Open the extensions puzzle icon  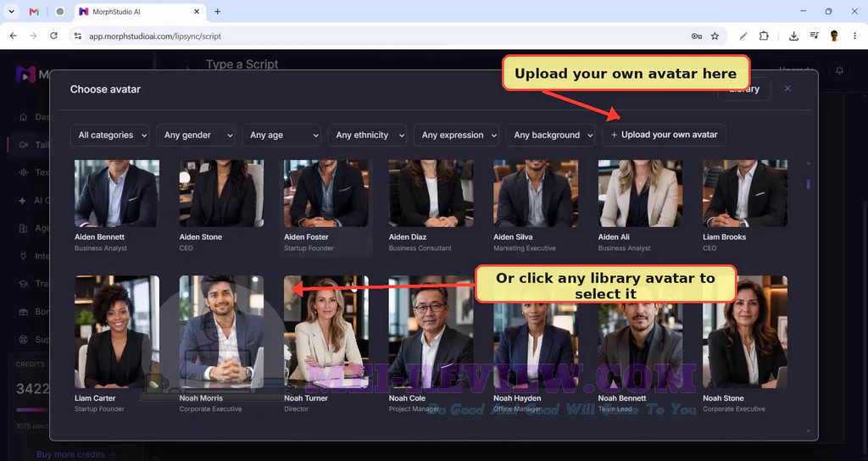click(764, 36)
